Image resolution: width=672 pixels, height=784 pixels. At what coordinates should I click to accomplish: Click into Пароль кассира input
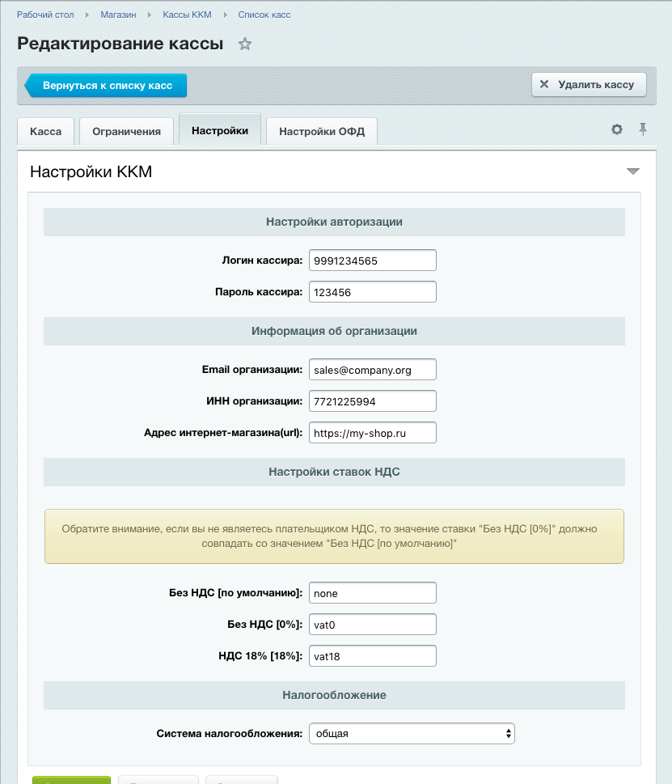[372, 292]
